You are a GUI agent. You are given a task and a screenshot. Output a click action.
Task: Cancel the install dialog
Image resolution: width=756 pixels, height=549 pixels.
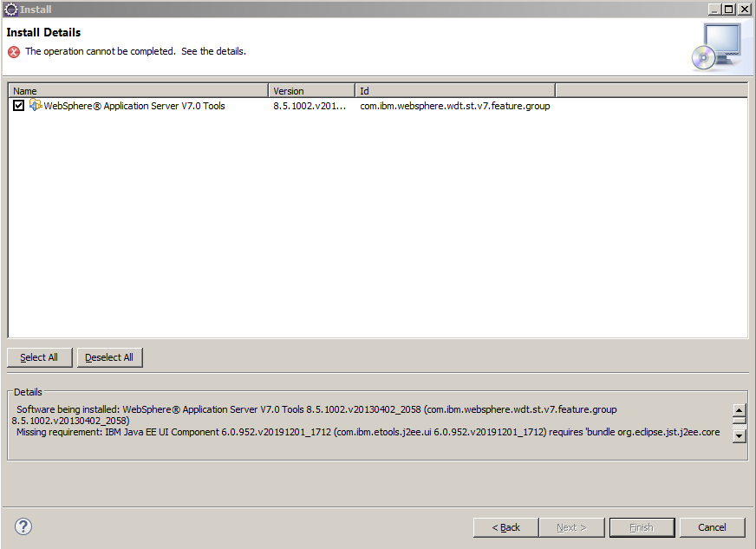point(712,527)
